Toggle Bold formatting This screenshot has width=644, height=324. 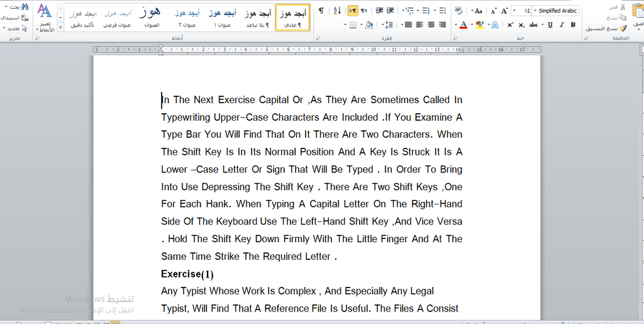tap(573, 25)
